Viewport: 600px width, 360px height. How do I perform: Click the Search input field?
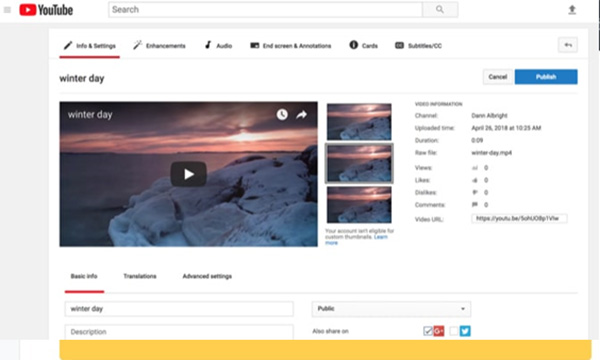click(265, 10)
